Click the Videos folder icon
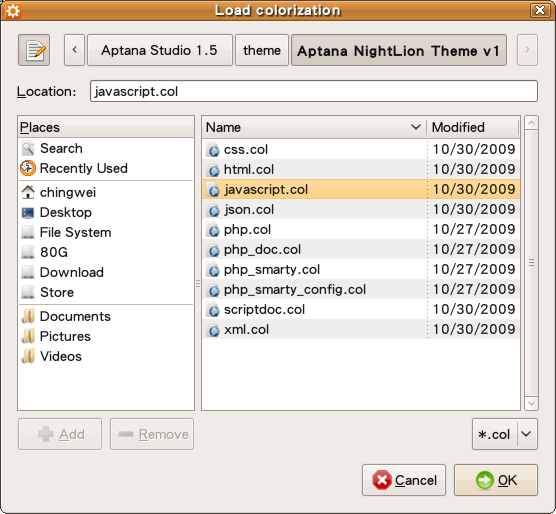Image resolution: width=556 pixels, height=514 pixels. pyautogui.click(x=28, y=356)
